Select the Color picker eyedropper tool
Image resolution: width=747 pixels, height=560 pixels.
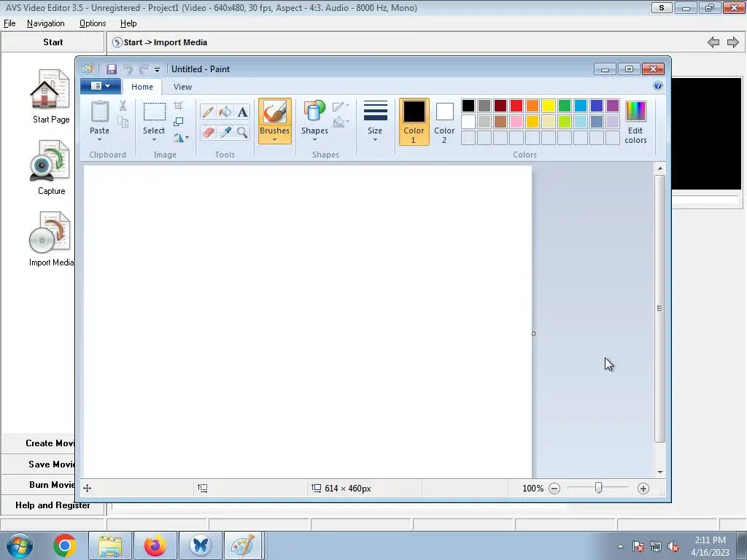click(x=225, y=132)
